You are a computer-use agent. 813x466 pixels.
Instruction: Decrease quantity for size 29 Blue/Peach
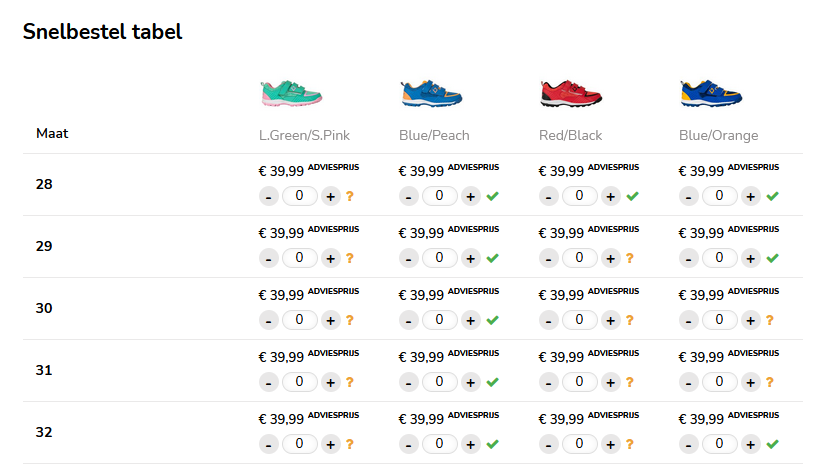[x=409, y=258]
